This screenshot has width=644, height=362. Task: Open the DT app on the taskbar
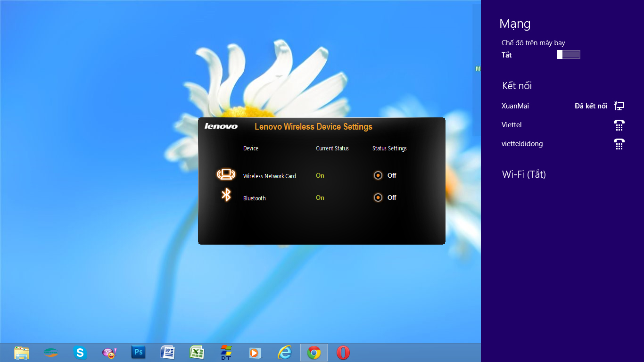click(x=226, y=353)
